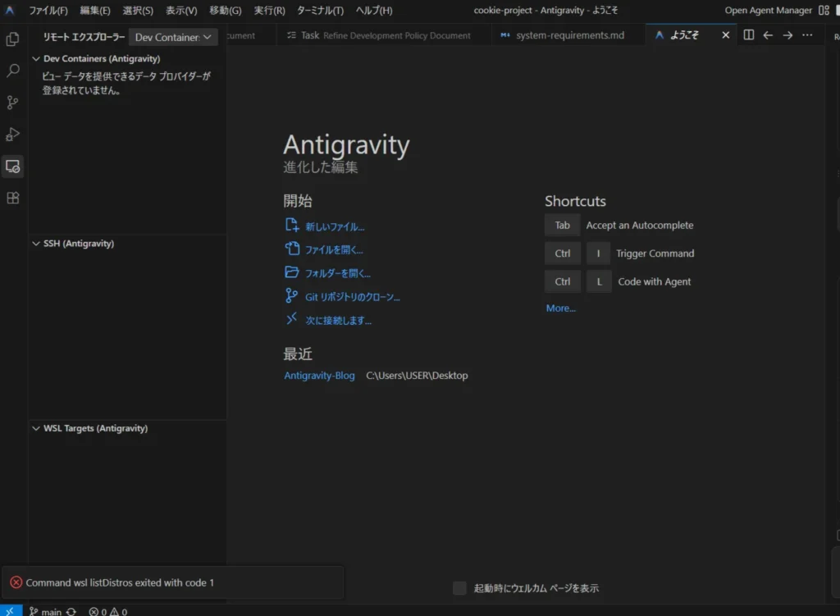This screenshot has height=616, width=840.
Task: Click the 次に接続します... link
Action: [338, 321]
